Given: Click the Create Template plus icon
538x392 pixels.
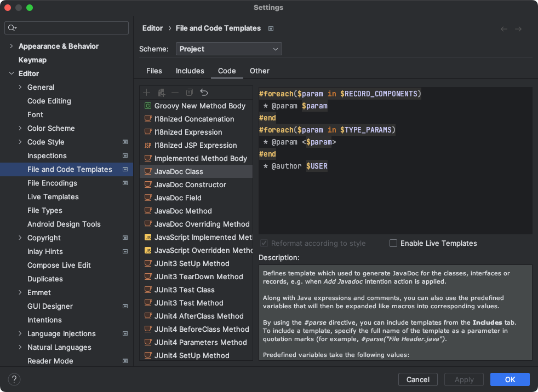Looking at the screenshot, I should [146, 93].
